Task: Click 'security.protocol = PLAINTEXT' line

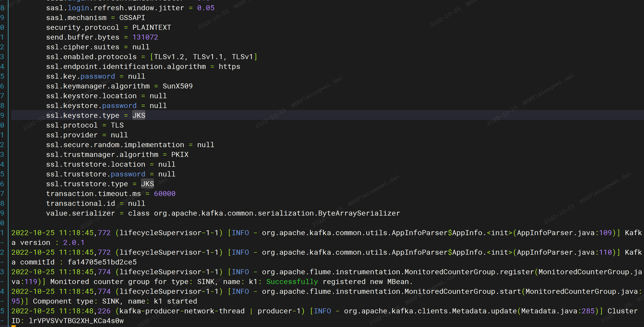Action: tap(108, 28)
